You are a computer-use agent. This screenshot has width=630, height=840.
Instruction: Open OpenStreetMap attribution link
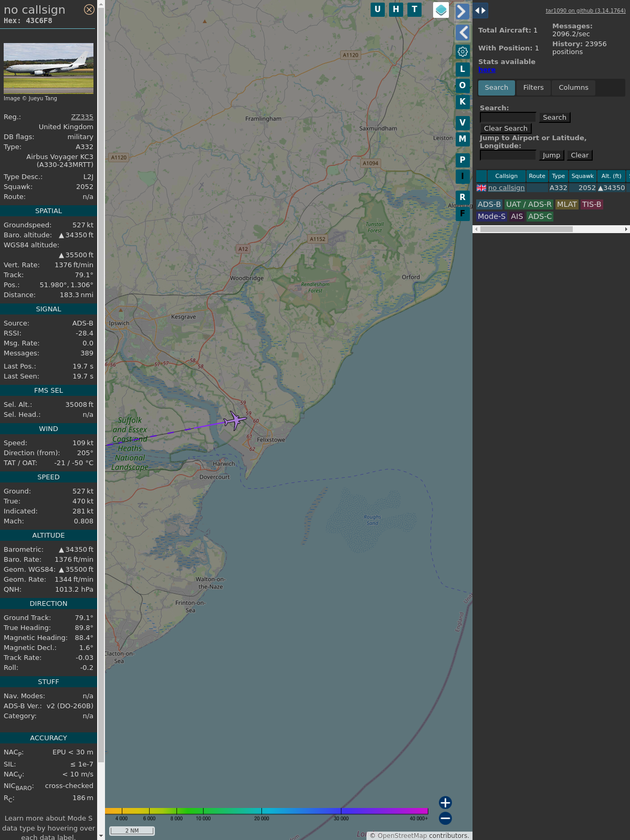(x=402, y=836)
